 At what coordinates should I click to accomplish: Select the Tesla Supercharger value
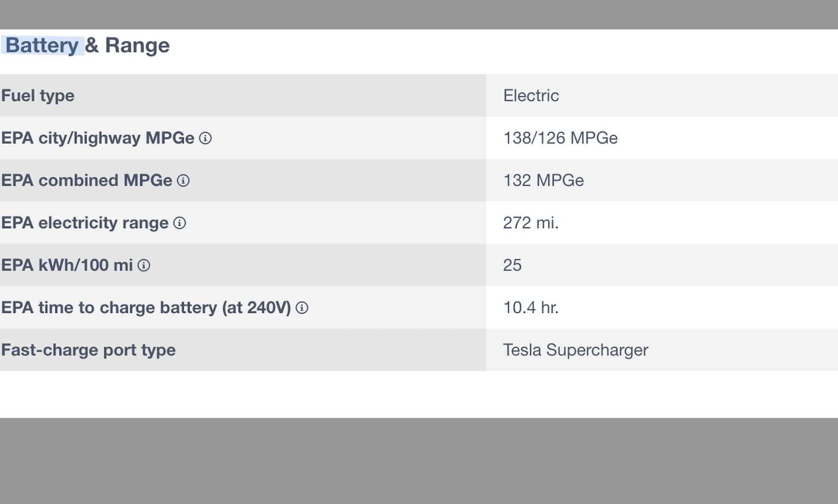tap(575, 350)
